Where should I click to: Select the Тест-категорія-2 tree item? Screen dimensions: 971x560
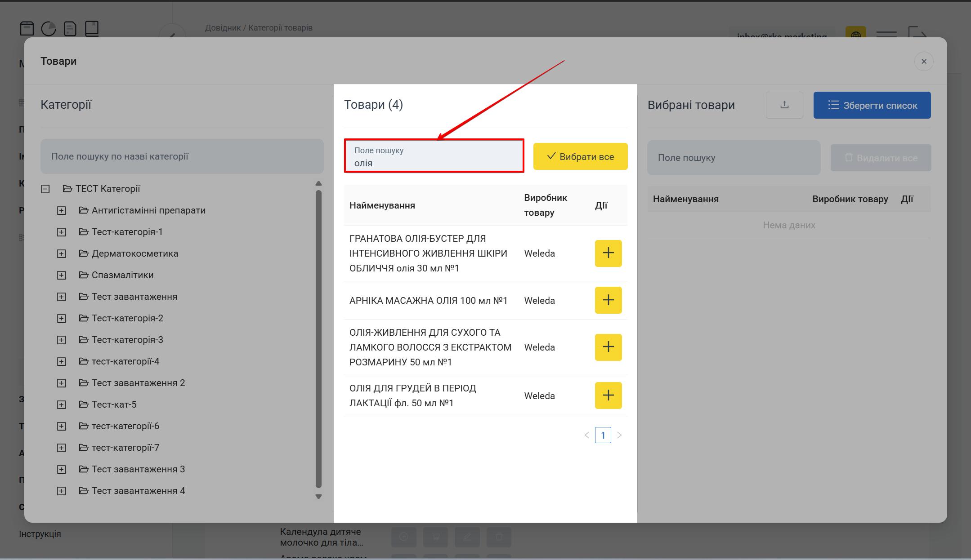point(127,318)
